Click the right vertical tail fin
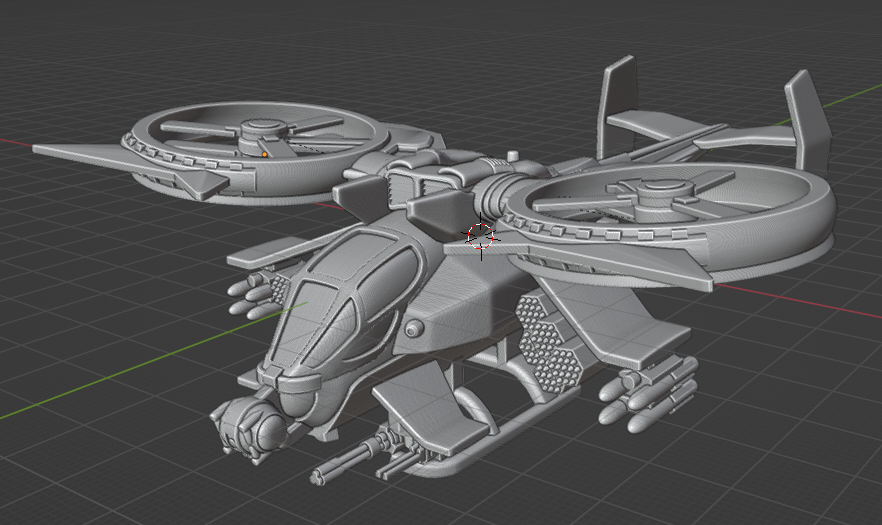The image size is (882, 525). tap(808, 120)
